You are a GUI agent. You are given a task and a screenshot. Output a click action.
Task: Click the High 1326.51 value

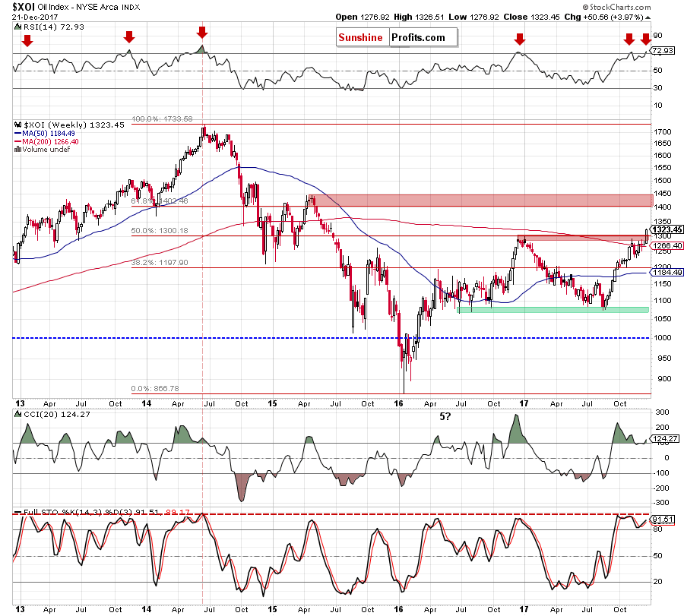(x=419, y=17)
